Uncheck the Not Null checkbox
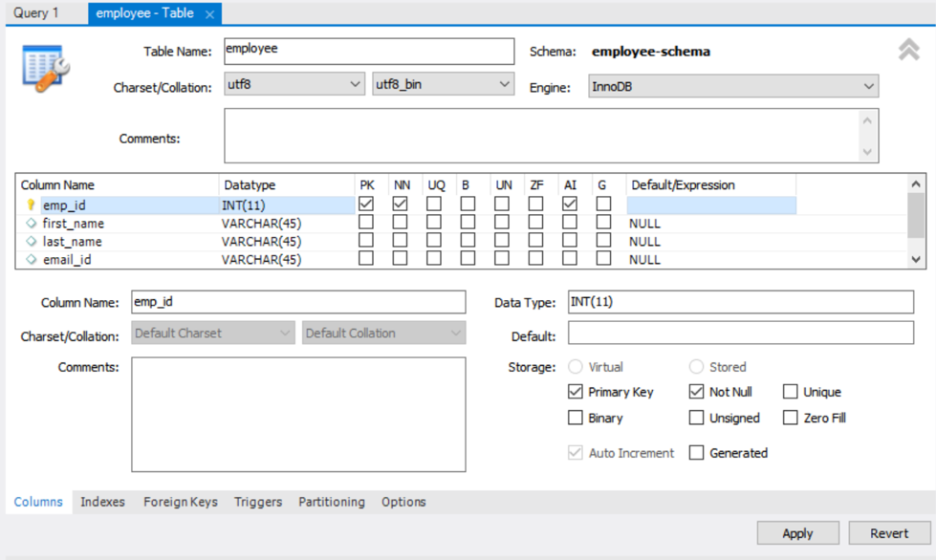This screenshot has height=560, width=936. pos(696,392)
